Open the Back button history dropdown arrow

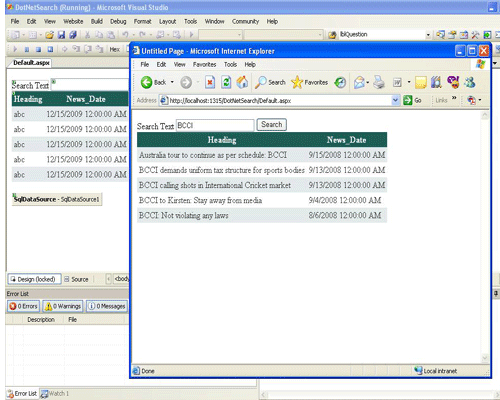click(172, 82)
